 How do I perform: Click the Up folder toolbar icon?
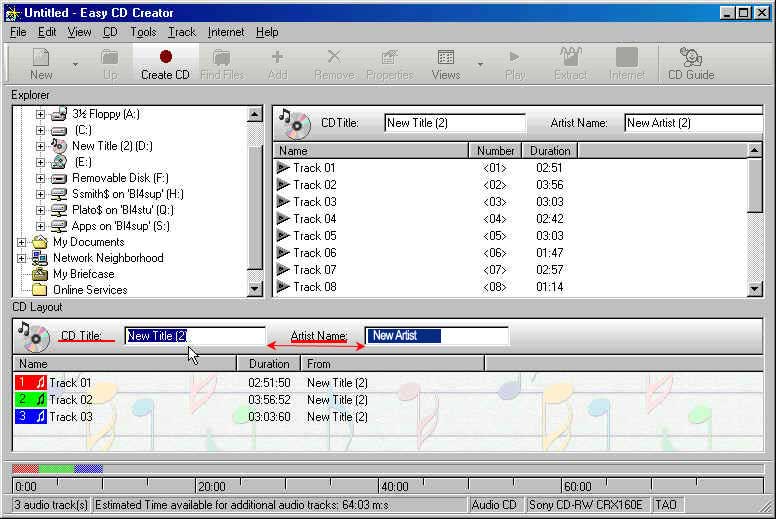tap(110, 64)
